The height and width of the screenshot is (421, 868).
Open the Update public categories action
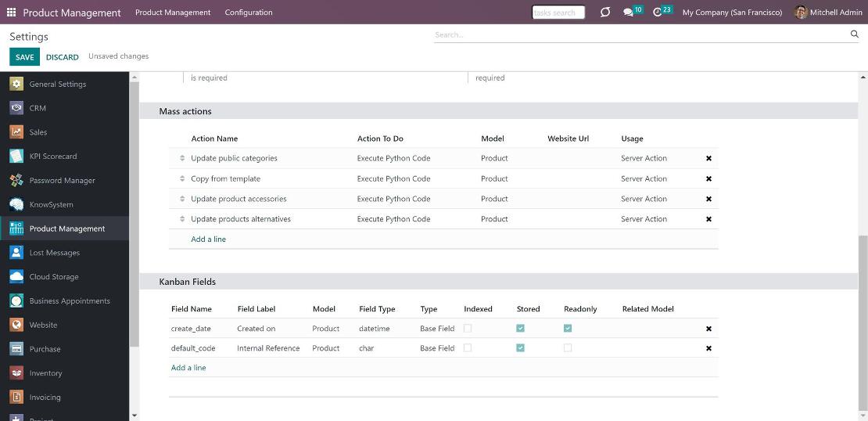pyautogui.click(x=234, y=158)
